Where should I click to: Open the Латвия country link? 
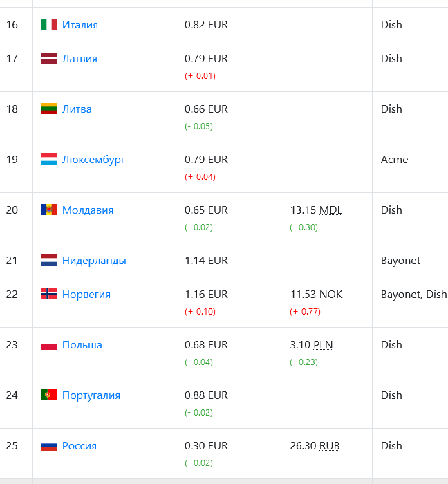[x=80, y=59]
